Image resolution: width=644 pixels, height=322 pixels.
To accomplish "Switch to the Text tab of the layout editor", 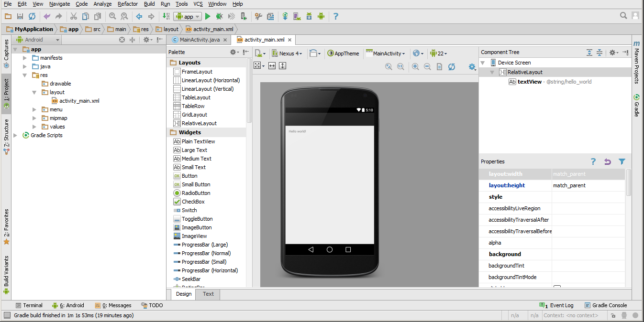I will [207, 294].
